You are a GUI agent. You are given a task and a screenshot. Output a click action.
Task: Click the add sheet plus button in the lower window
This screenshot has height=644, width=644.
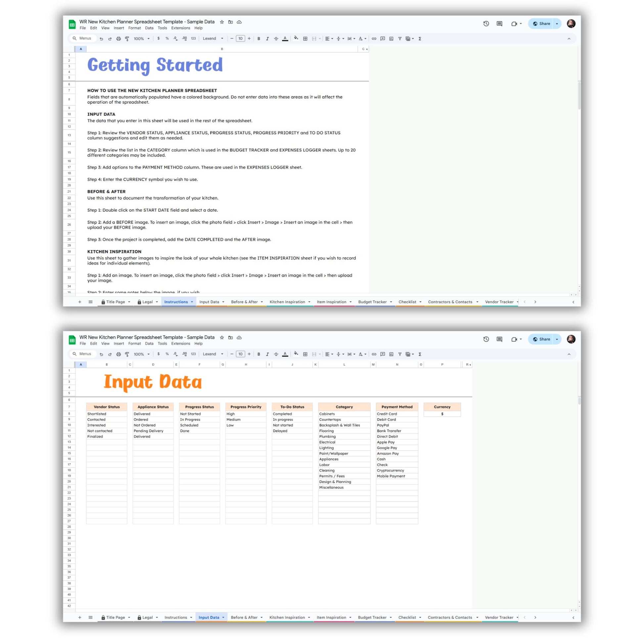pos(80,617)
